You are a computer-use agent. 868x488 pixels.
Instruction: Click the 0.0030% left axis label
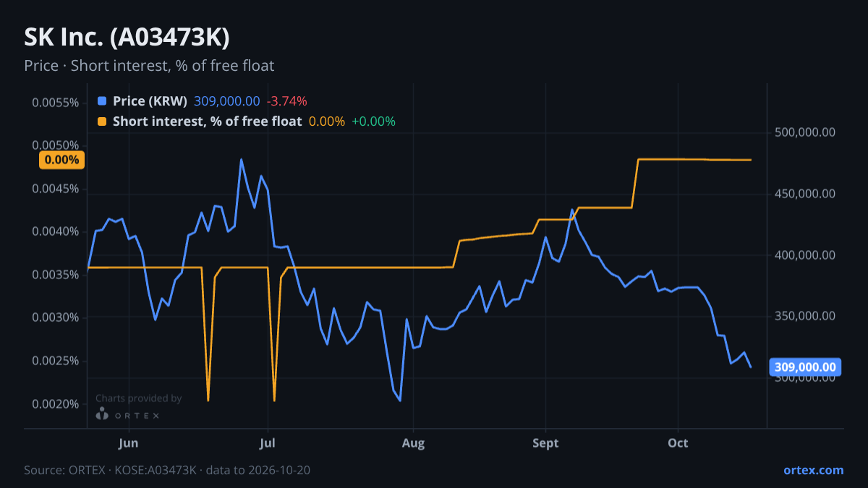click(55, 317)
